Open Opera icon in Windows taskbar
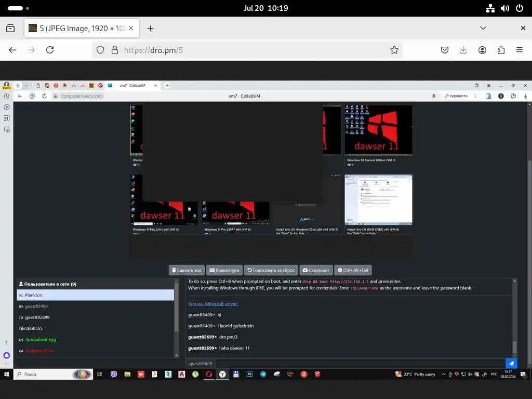 tap(209, 374)
